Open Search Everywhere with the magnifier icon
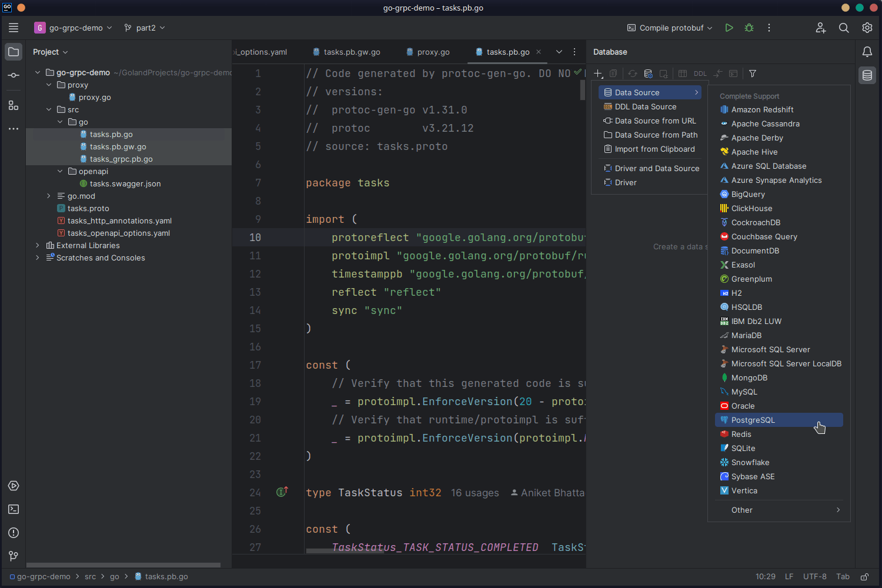The height and width of the screenshot is (588, 882). [844, 28]
